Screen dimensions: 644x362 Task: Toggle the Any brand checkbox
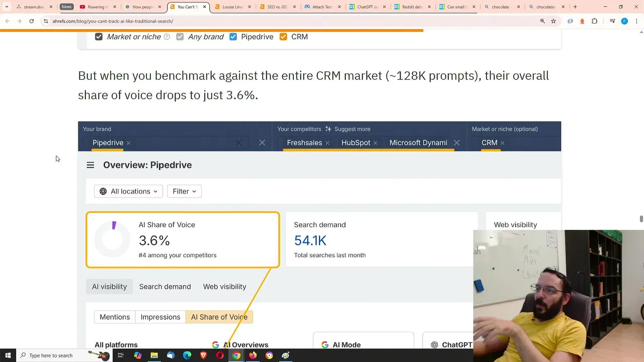coord(180,37)
